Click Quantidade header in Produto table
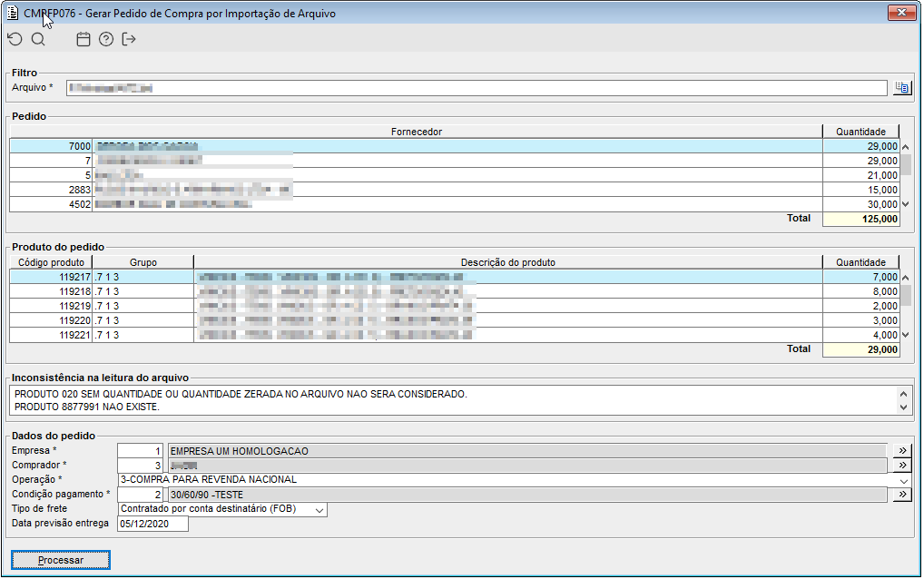 861,262
